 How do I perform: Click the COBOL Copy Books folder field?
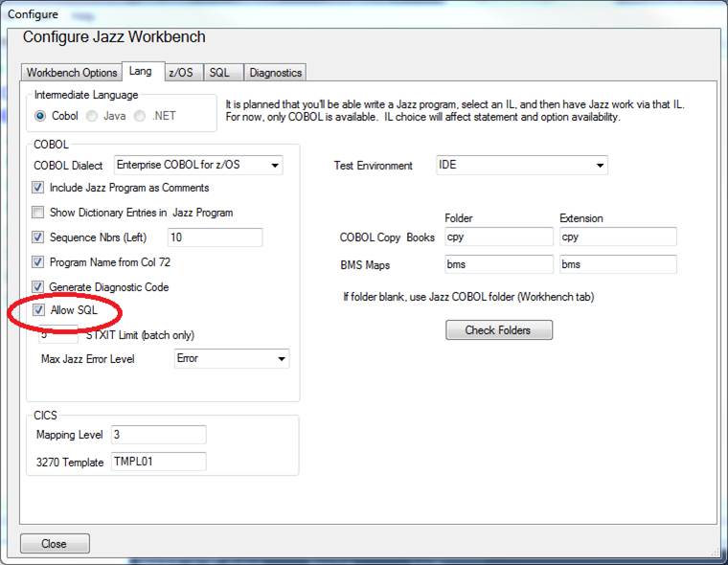pyautogui.click(x=499, y=237)
